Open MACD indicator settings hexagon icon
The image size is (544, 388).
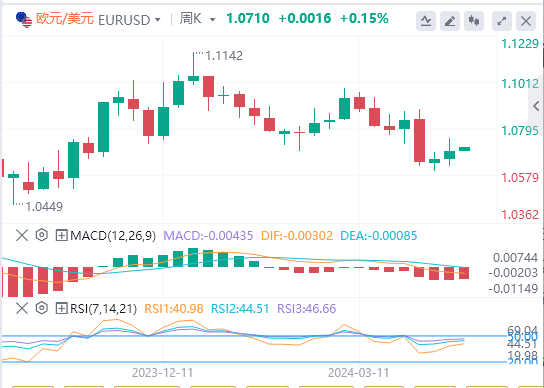click(x=42, y=235)
